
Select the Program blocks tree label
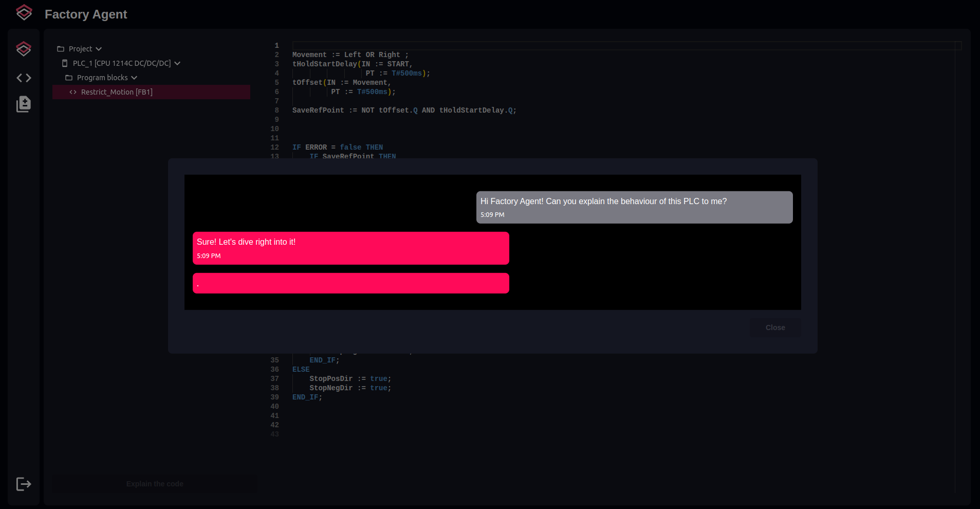pyautogui.click(x=102, y=78)
